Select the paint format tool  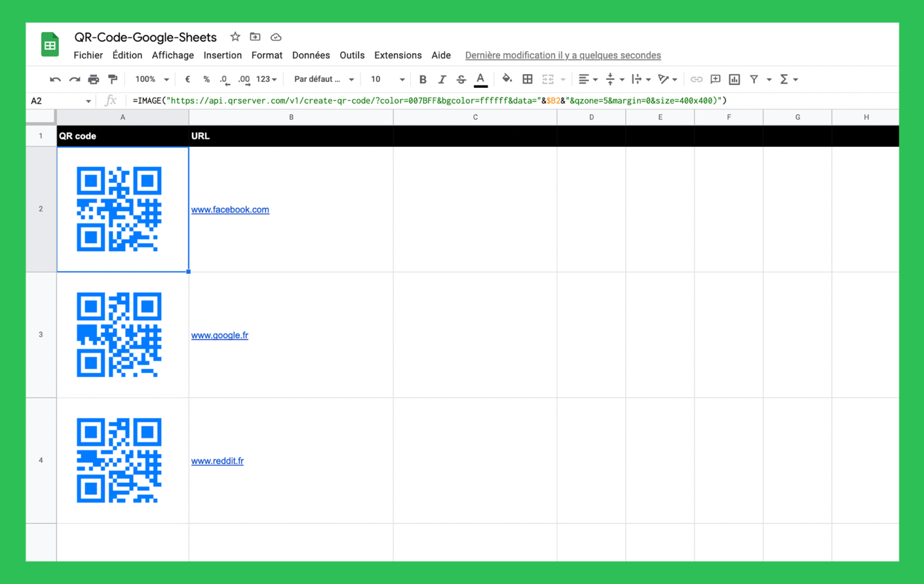tap(112, 79)
